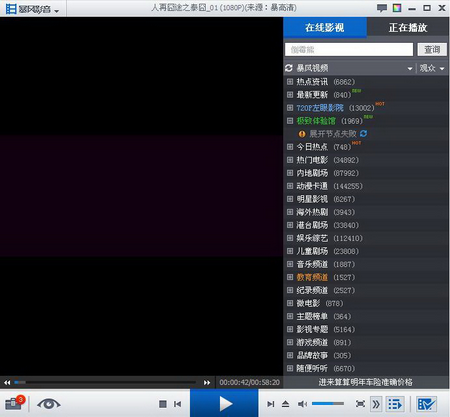Open the message bubble icon in title bar
This screenshot has height=417, width=450.
[382, 8]
